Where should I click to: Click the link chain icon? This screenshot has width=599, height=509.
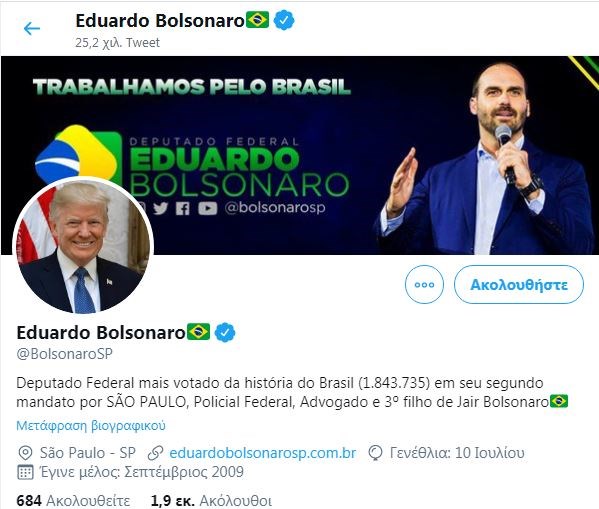[155, 453]
